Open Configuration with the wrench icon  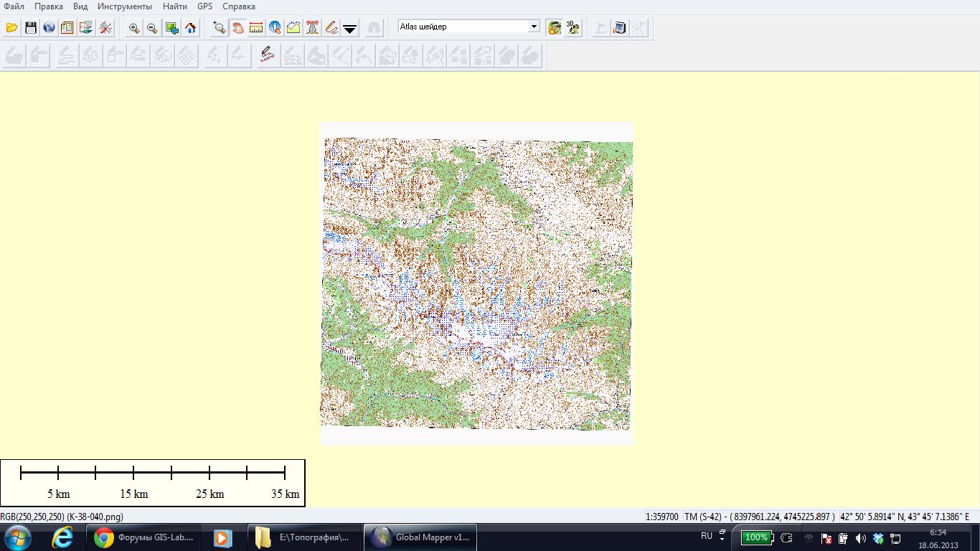(105, 28)
